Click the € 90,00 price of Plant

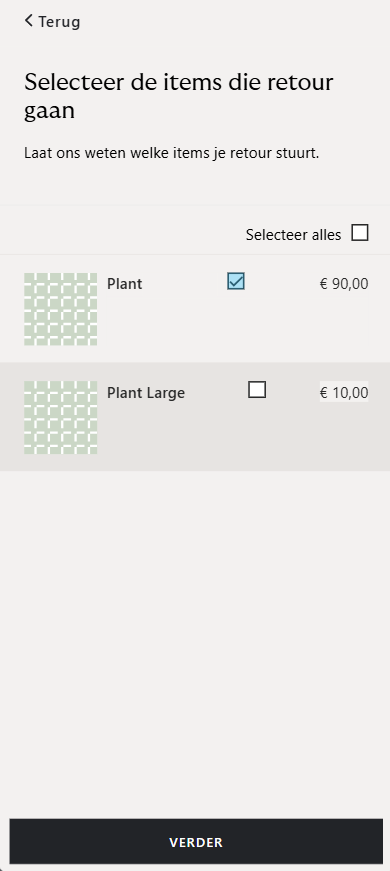pos(344,284)
